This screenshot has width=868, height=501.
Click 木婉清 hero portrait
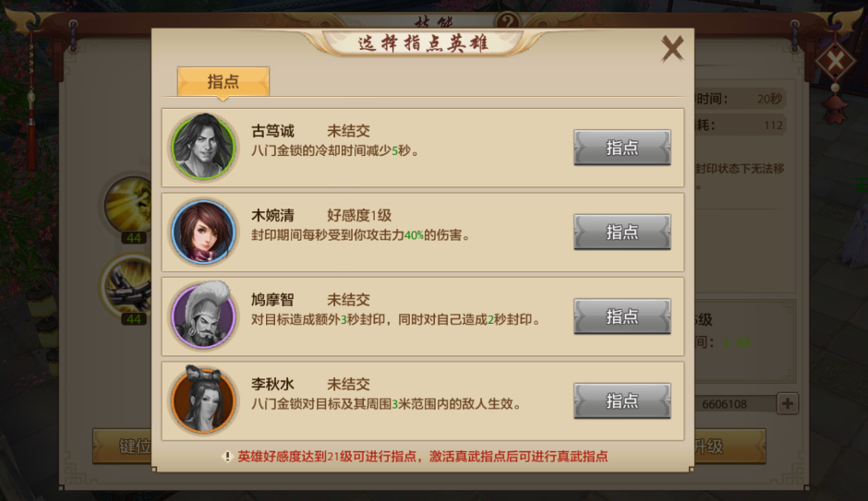(203, 232)
